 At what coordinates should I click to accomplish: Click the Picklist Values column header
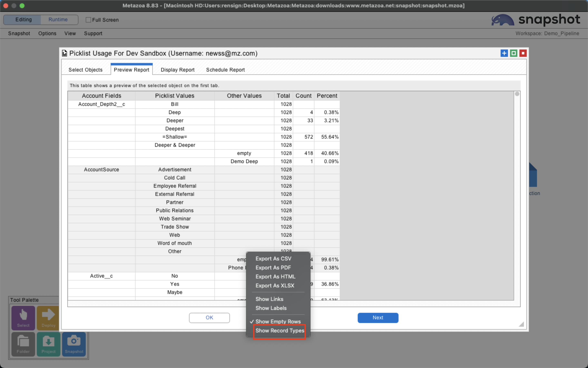[175, 96]
